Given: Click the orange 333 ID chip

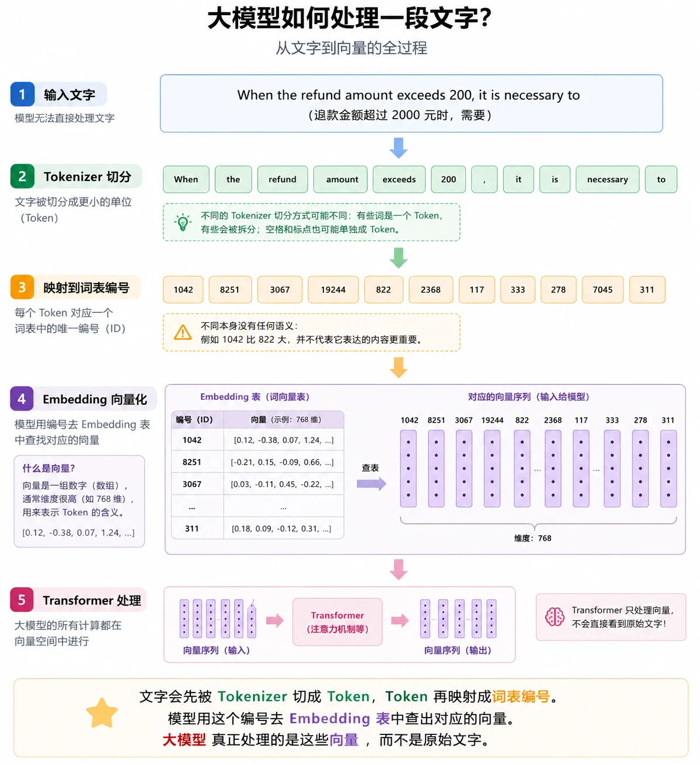Looking at the screenshot, I should 518,290.
